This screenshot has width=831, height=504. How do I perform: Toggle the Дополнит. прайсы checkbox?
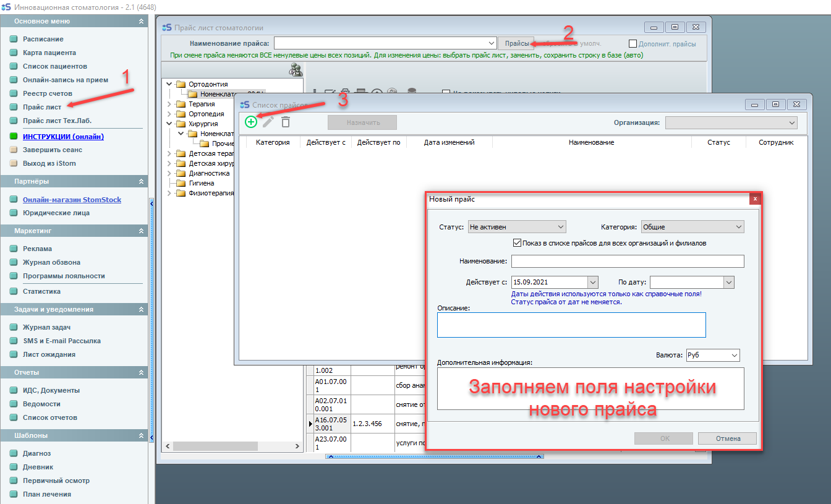pyautogui.click(x=633, y=44)
